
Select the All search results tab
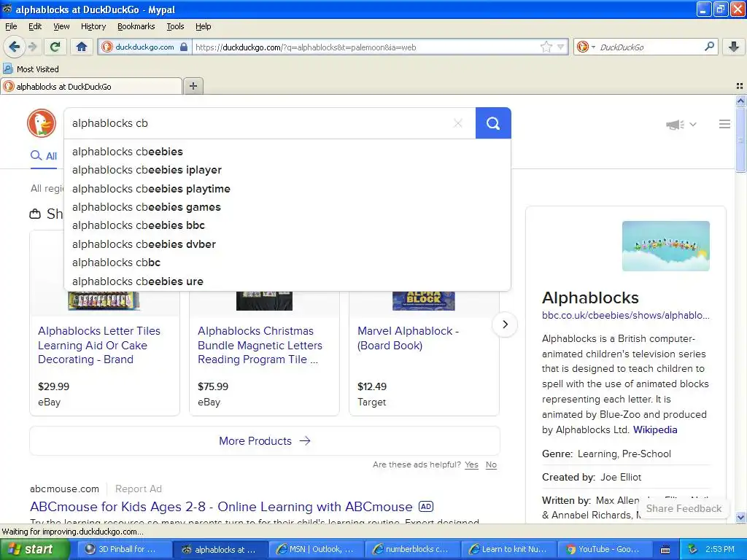click(43, 156)
